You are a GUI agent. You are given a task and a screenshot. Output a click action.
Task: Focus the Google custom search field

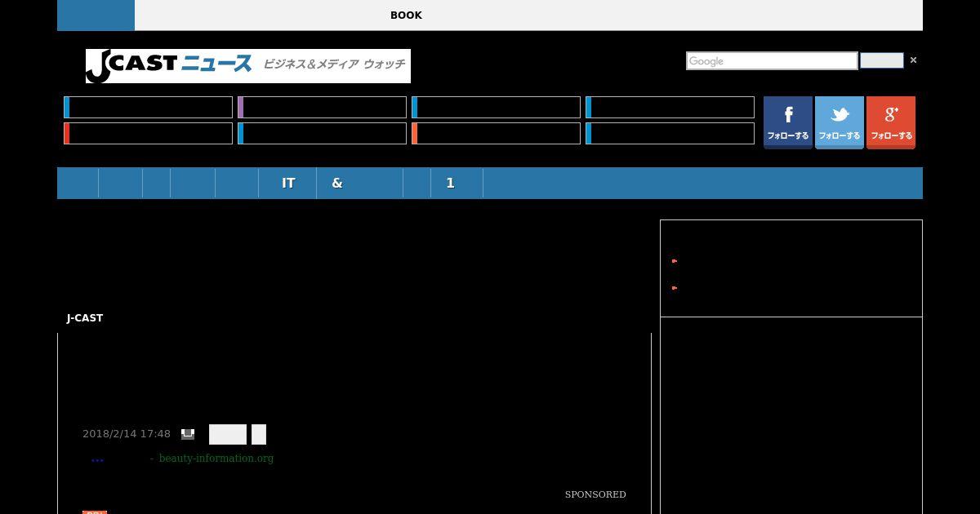tap(772, 61)
